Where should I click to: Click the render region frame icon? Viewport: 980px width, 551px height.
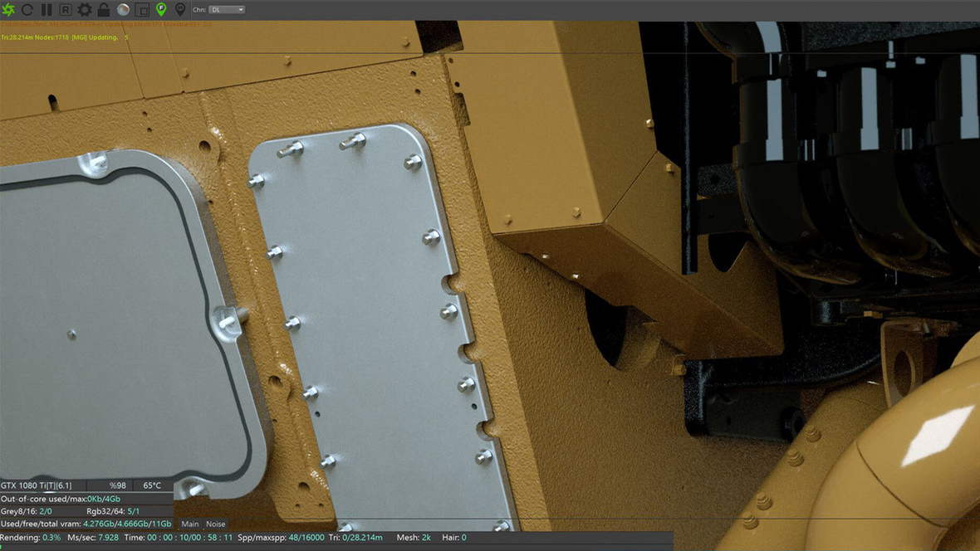[x=143, y=10]
